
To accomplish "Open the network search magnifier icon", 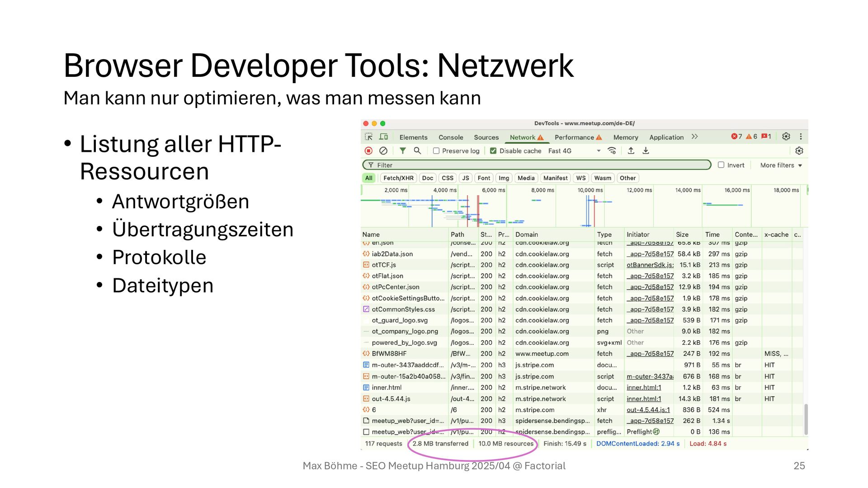I will point(417,151).
